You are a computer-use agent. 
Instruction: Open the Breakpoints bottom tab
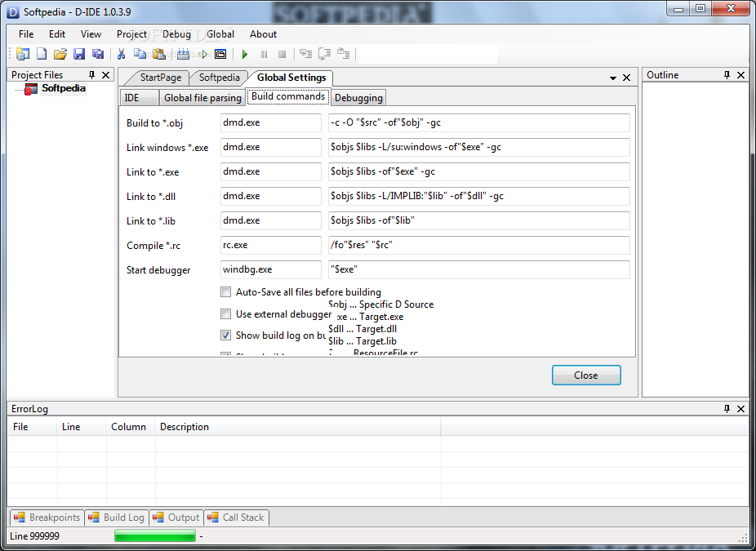click(47, 518)
